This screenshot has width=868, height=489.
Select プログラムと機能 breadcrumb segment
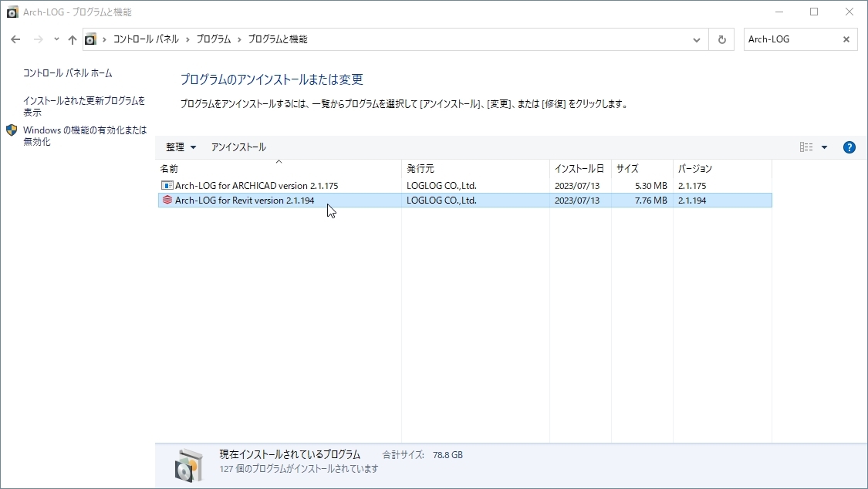pyautogui.click(x=277, y=39)
